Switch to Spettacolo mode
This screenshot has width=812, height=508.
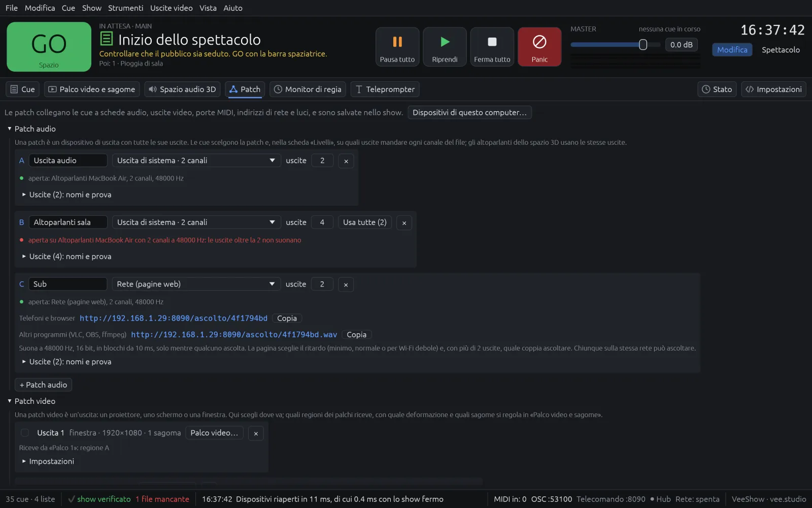[781, 50]
